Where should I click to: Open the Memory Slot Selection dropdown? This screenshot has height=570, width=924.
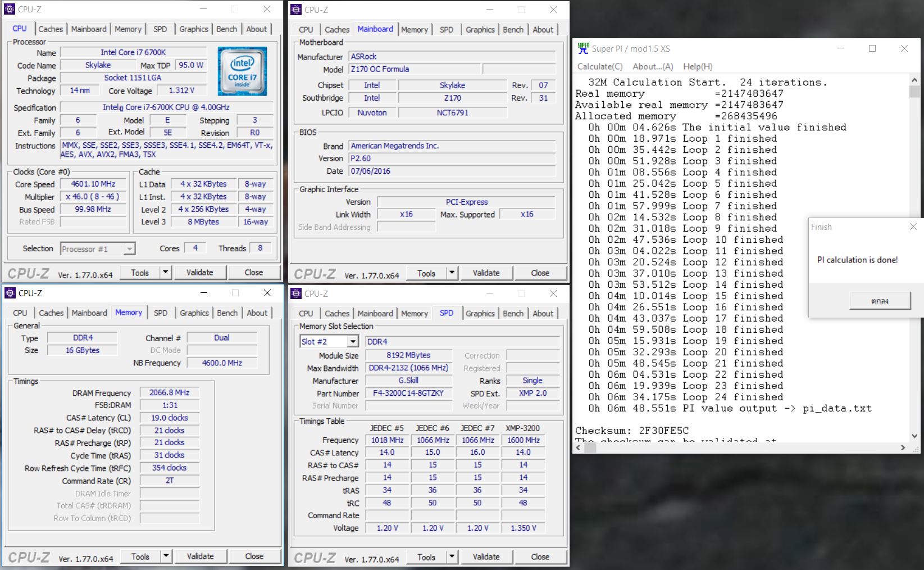[352, 342]
